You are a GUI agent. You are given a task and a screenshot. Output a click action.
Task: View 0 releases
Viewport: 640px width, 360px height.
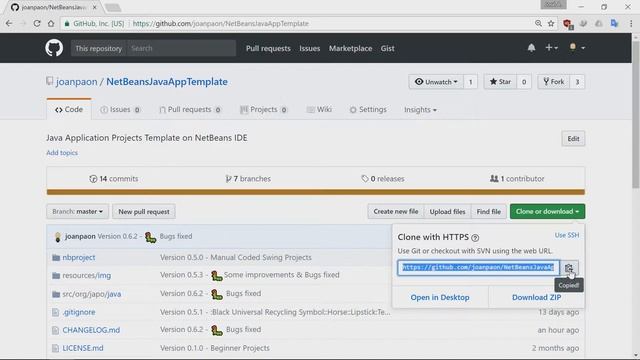point(383,179)
